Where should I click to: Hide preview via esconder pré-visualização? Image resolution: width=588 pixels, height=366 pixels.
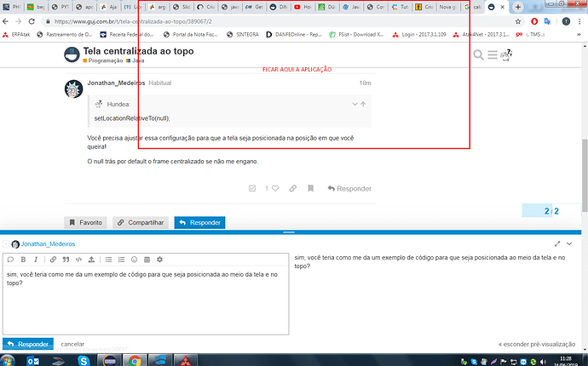pyautogui.click(x=537, y=344)
